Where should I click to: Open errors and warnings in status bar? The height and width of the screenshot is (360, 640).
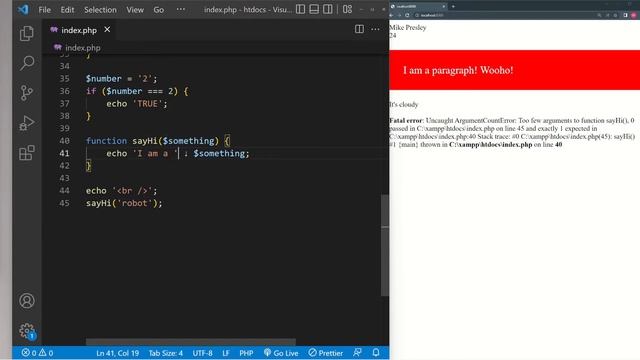38,353
